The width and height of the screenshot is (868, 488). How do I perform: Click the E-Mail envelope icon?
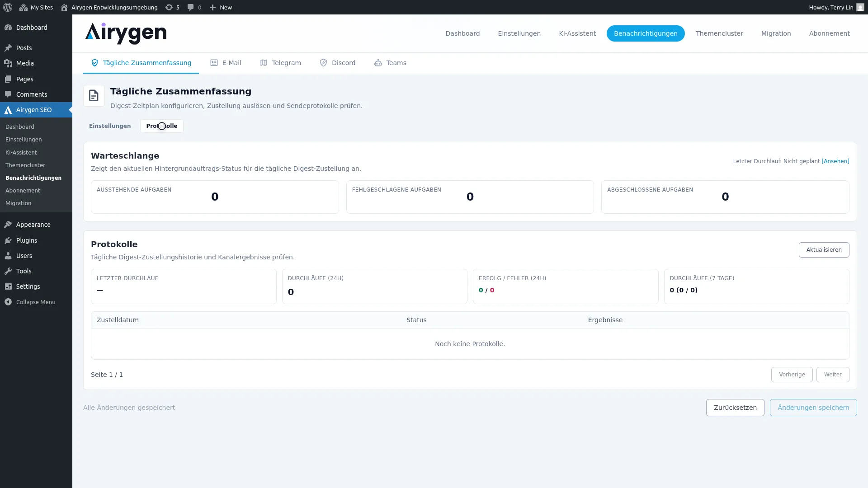click(214, 63)
